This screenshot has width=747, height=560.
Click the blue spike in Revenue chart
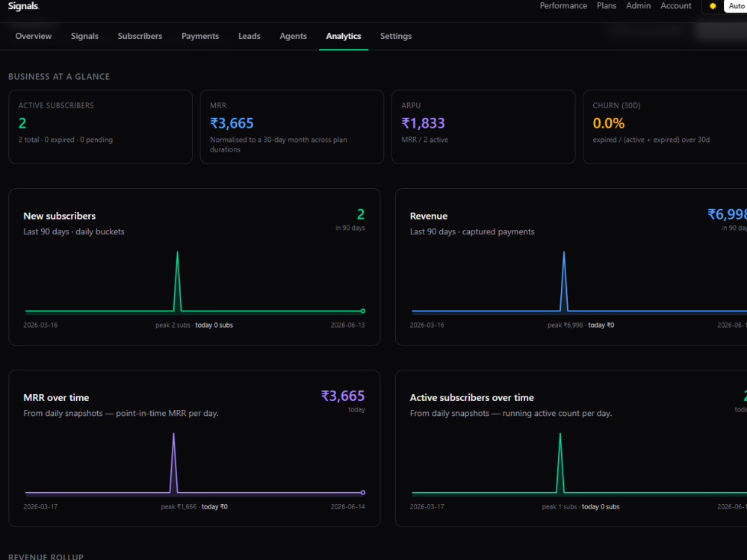pyautogui.click(x=564, y=281)
